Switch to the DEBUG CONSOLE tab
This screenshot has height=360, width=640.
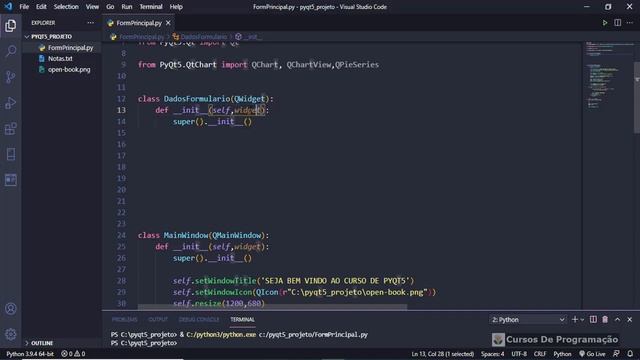pos(199,320)
